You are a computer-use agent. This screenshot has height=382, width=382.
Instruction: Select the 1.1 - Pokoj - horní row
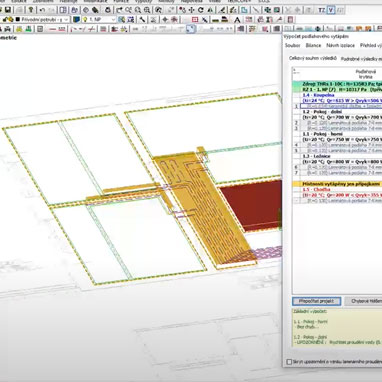[337, 134]
